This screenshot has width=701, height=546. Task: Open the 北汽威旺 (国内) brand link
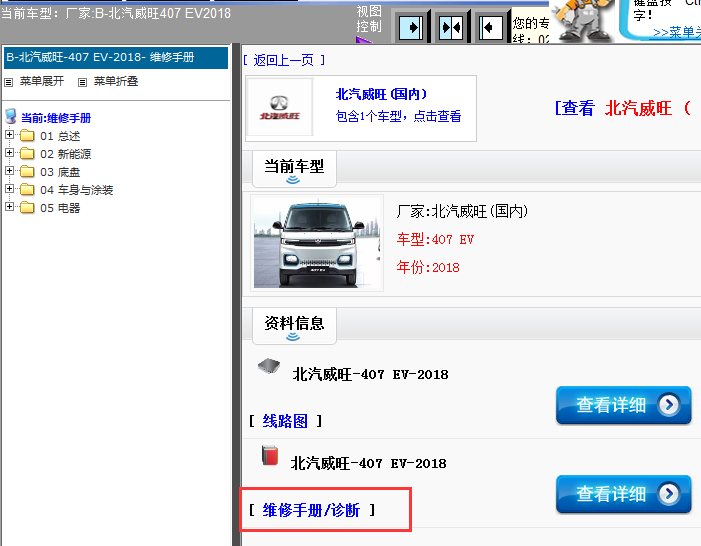tap(381, 94)
